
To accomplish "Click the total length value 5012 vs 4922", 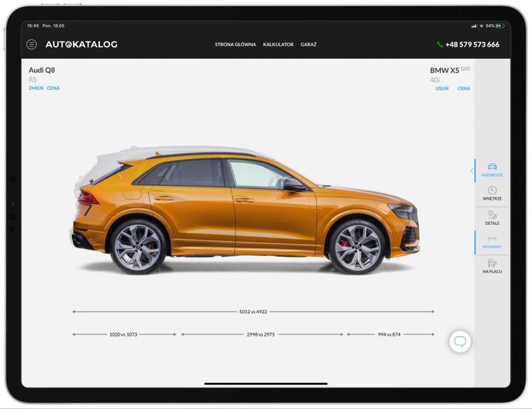I will (253, 312).
